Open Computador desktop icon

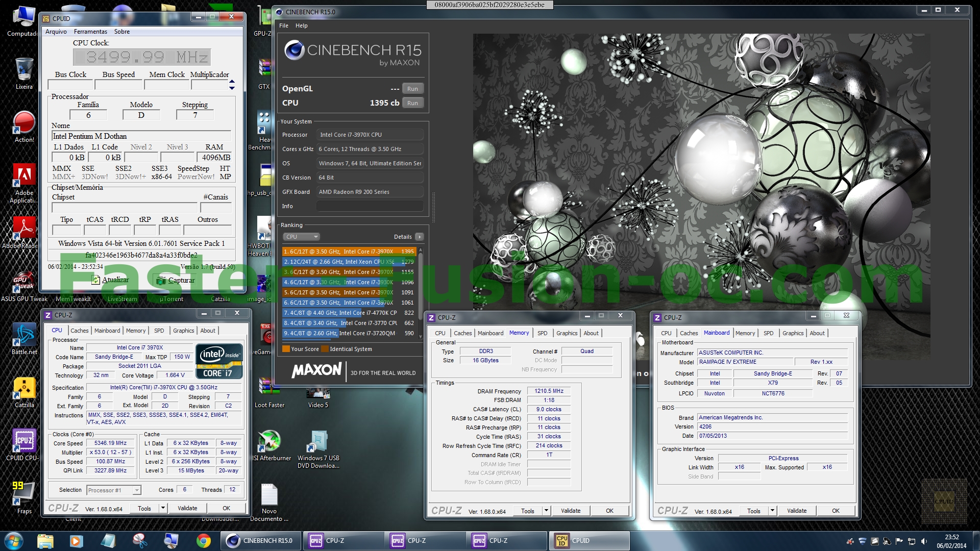pos(24,20)
